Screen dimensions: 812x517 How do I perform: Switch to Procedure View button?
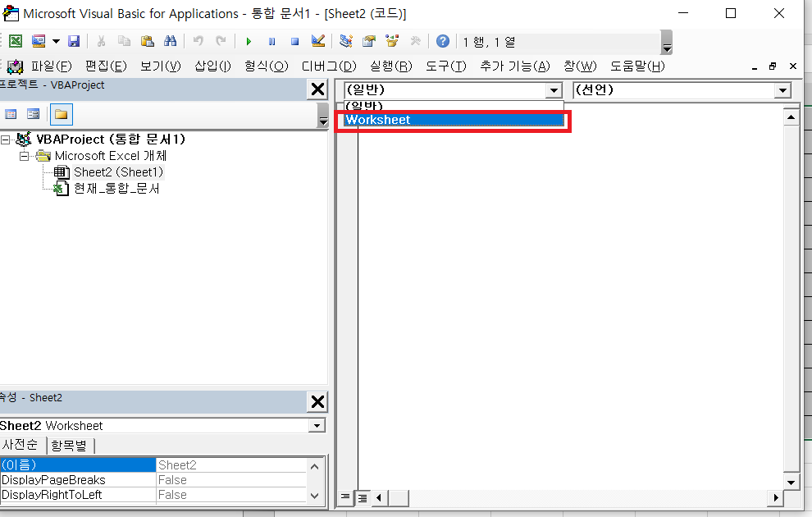point(344,497)
